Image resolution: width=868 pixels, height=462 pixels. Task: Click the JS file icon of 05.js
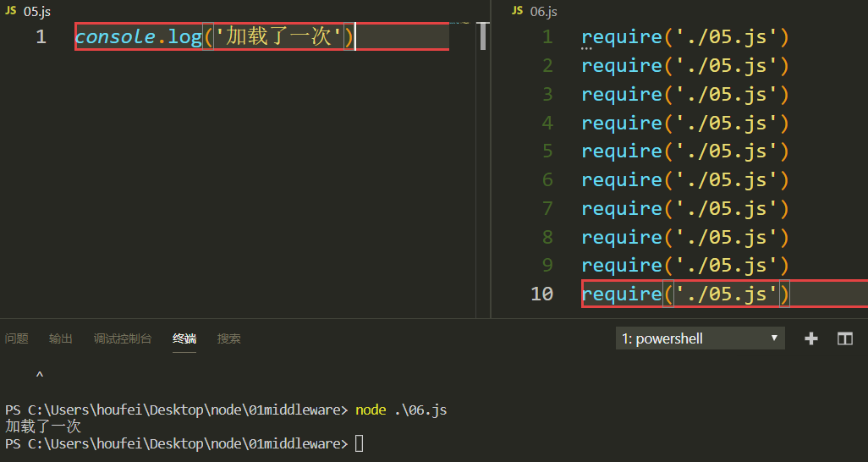[10, 10]
